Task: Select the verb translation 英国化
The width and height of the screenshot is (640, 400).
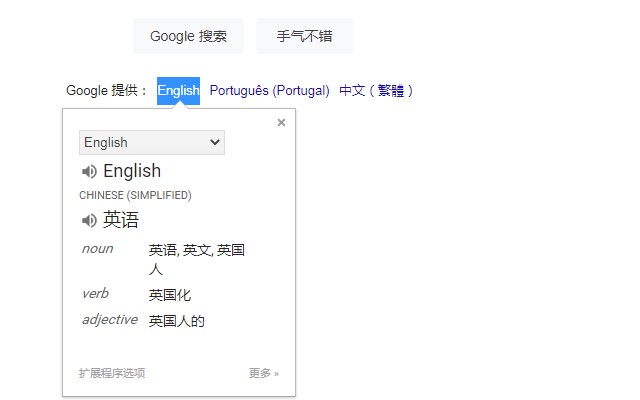Action: click(170, 295)
